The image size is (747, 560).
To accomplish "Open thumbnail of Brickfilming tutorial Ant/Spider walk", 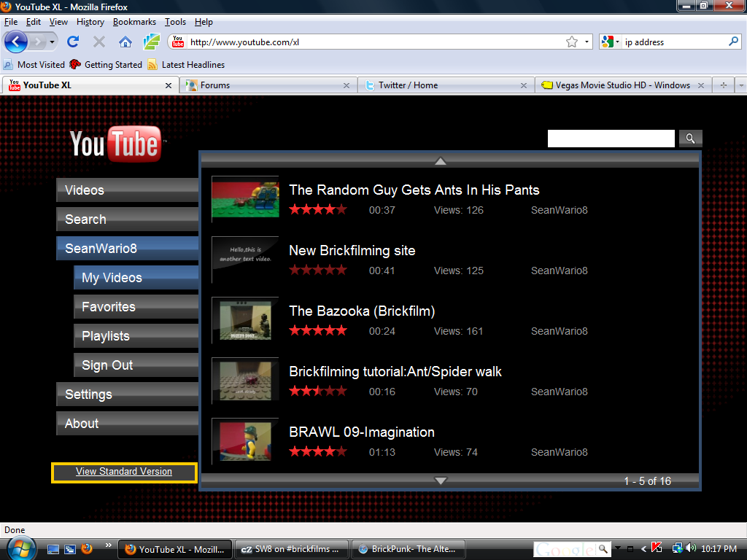I will click(x=245, y=381).
